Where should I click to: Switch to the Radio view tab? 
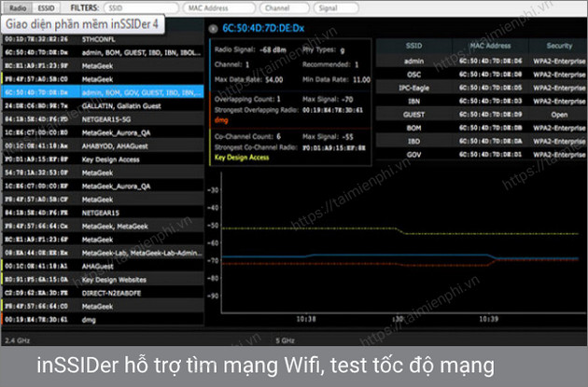[18, 6]
